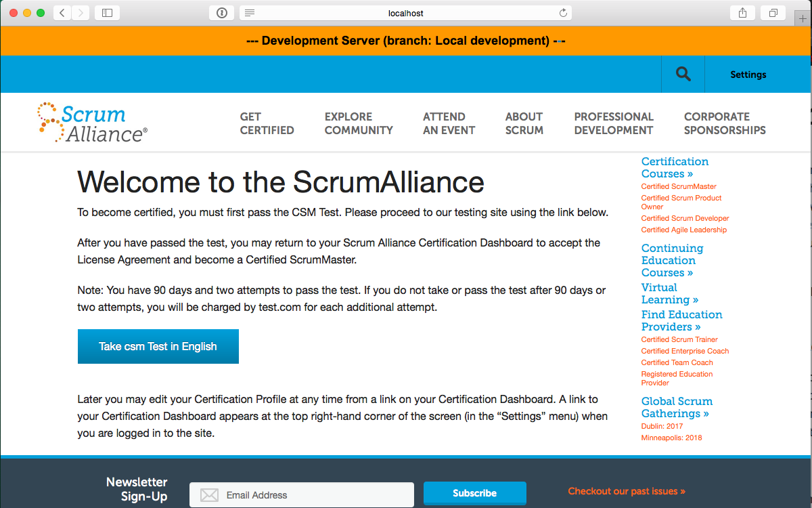Click the 'Note: You have 90 days' paragraph
Image resolution: width=812 pixels, height=508 pixels.
pyautogui.click(x=342, y=299)
